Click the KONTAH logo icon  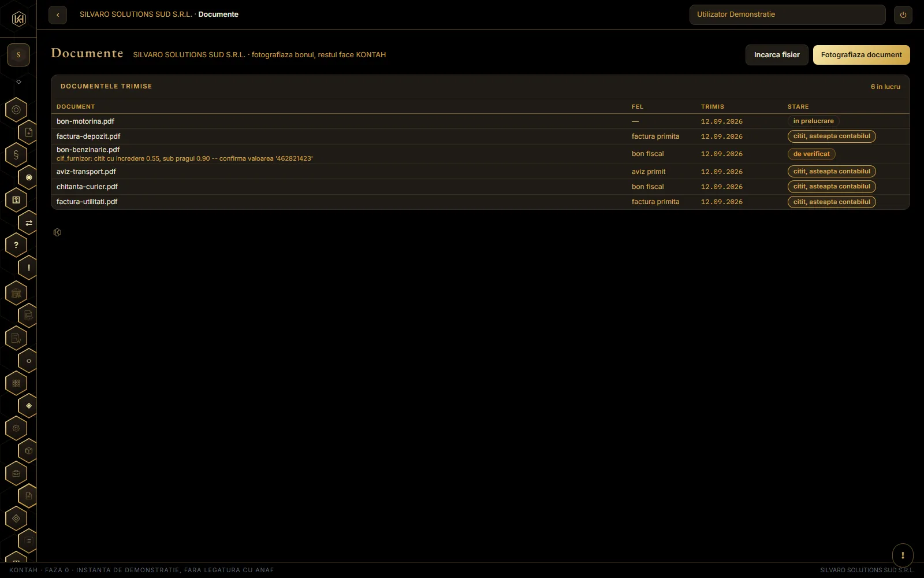(x=18, y=18)
